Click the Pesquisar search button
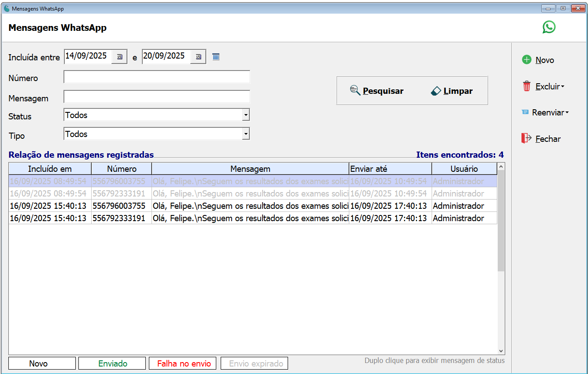Image resolution: width=588 pixels, height=374 pixels. [377, 91]
